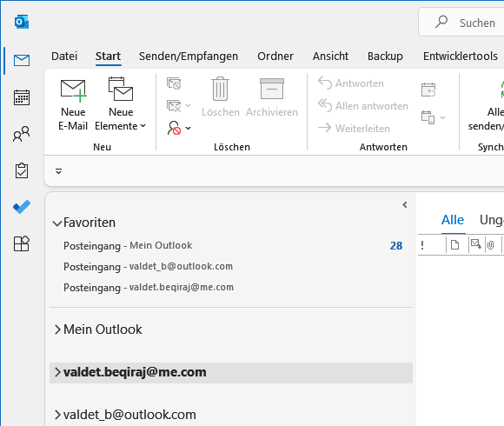Open the Ordner tab
Image resolution: width=504 pixels, height=426 pixels.
[x=275, y=57]
